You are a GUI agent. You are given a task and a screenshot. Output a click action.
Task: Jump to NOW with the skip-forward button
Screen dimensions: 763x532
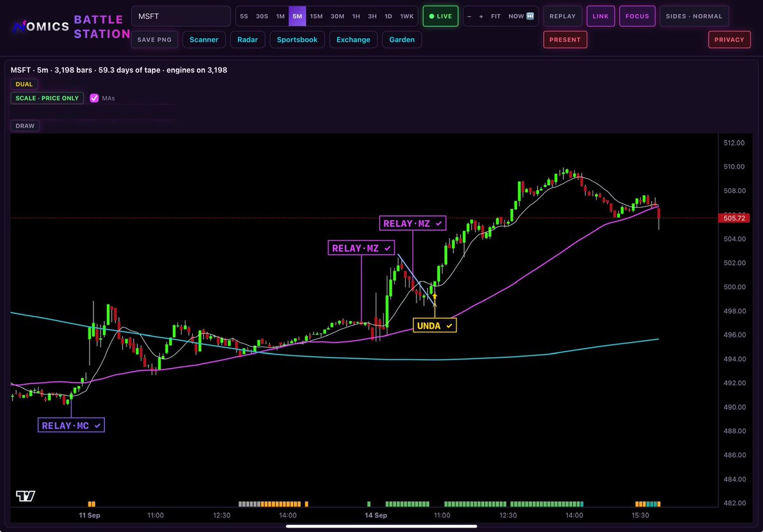point(521,17)
